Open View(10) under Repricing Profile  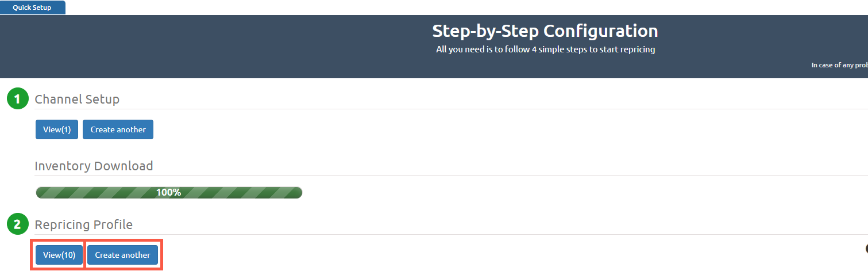pyautogui.click(x=59, y=255)
